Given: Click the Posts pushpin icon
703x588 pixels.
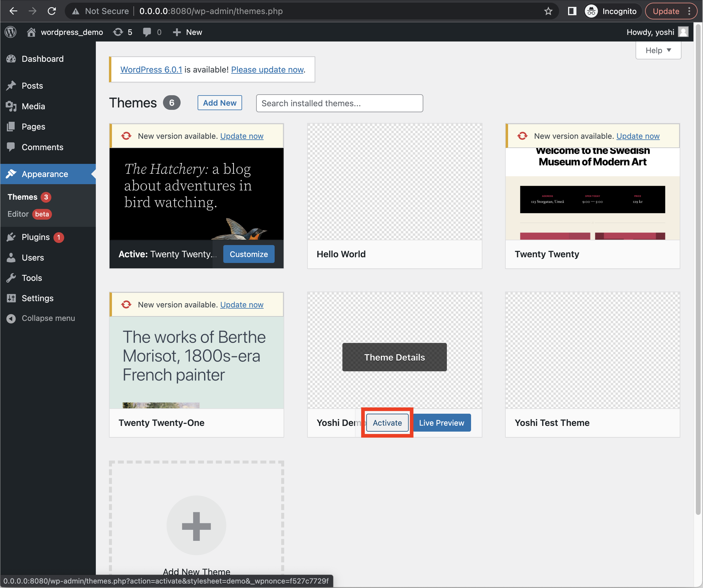Looking at the screenshot, I should [11, 86].
